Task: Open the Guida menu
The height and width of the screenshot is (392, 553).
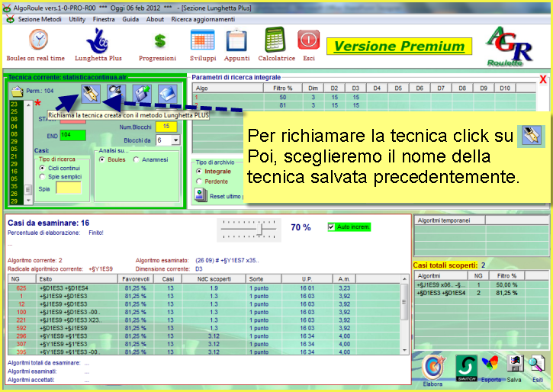Action: [130, 19]
